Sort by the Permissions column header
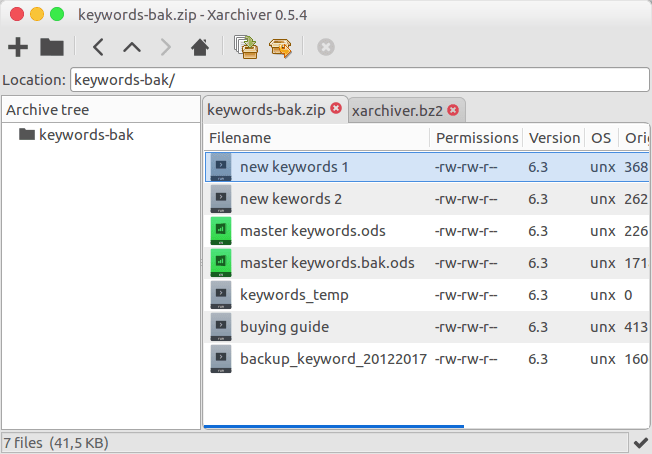This screenshot has width=652, height=454. click(477, 138)
